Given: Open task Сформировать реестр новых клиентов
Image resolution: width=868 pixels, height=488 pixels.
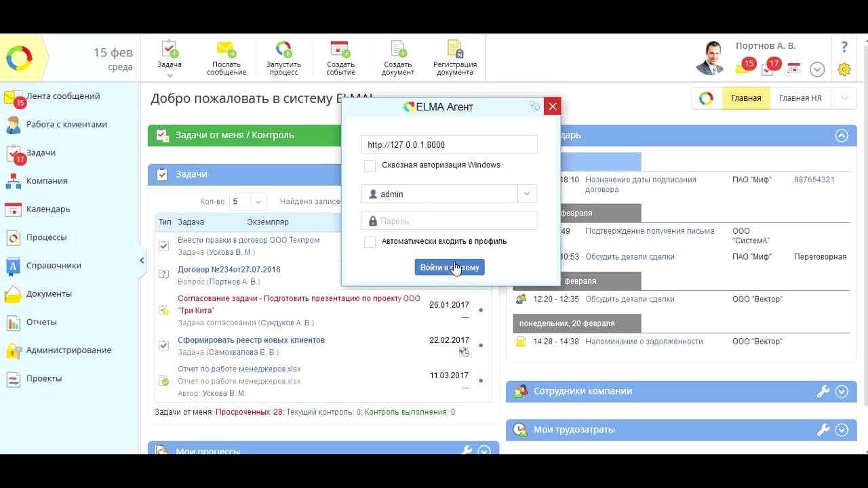Looking at the screenshot, I should coord(251,340).
